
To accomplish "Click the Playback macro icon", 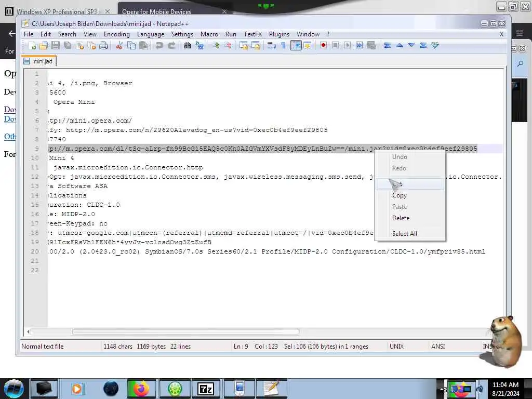I will click(347, 46).
